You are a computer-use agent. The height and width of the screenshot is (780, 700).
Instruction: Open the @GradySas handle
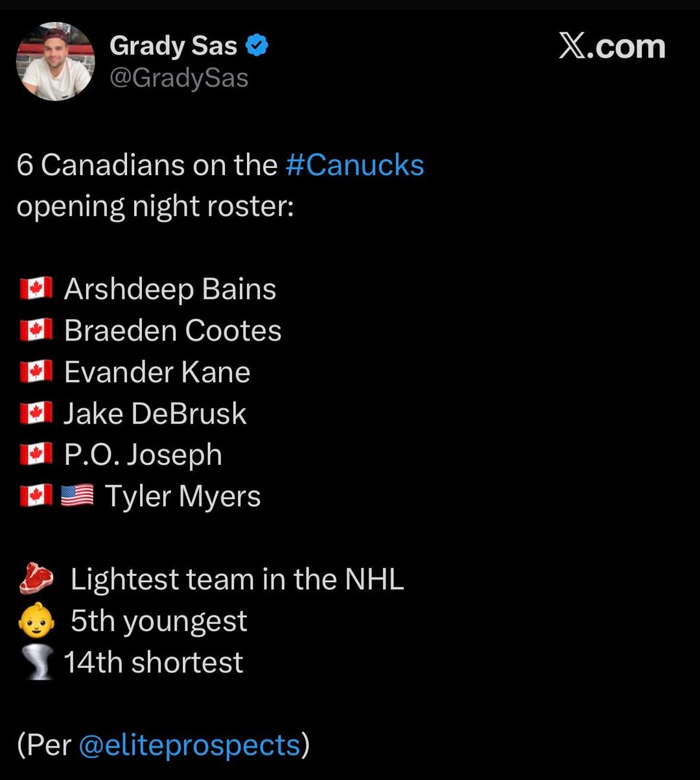click(x=179, y=78)
